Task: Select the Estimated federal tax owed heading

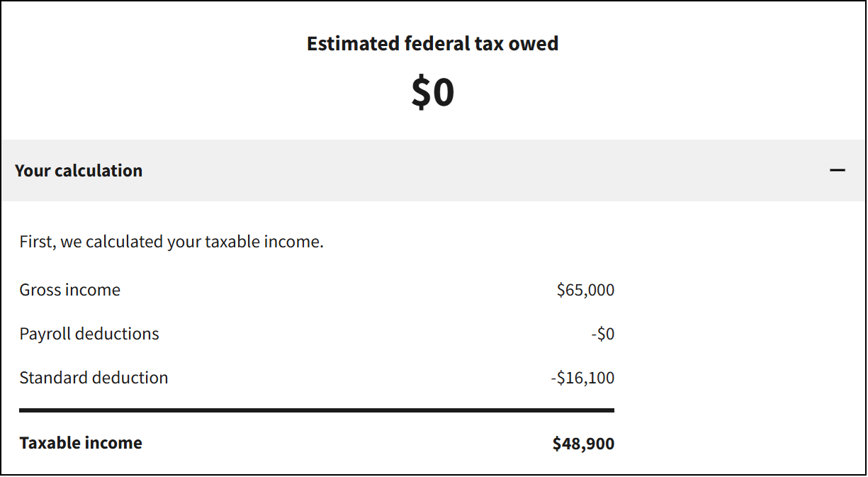Action: click(433, 43)
